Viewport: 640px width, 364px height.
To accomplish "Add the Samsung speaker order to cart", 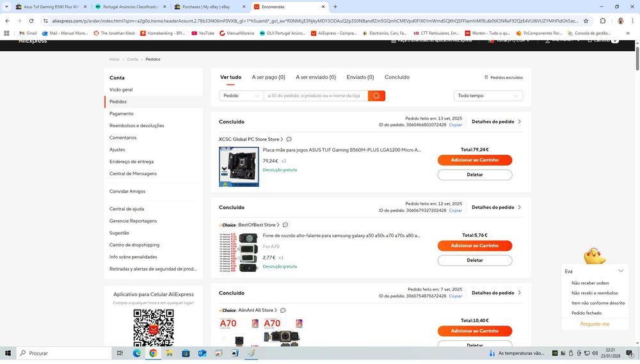I will point(475,246).
